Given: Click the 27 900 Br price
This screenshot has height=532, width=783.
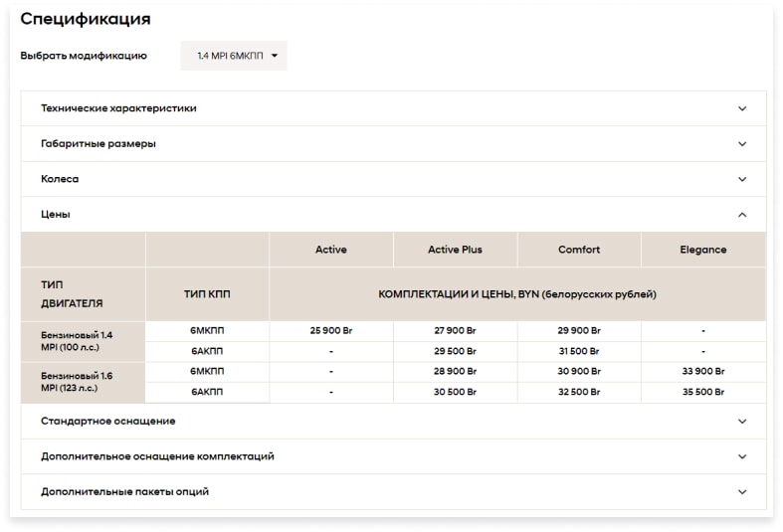Looking at the screenshot, I should pos(455,330).
